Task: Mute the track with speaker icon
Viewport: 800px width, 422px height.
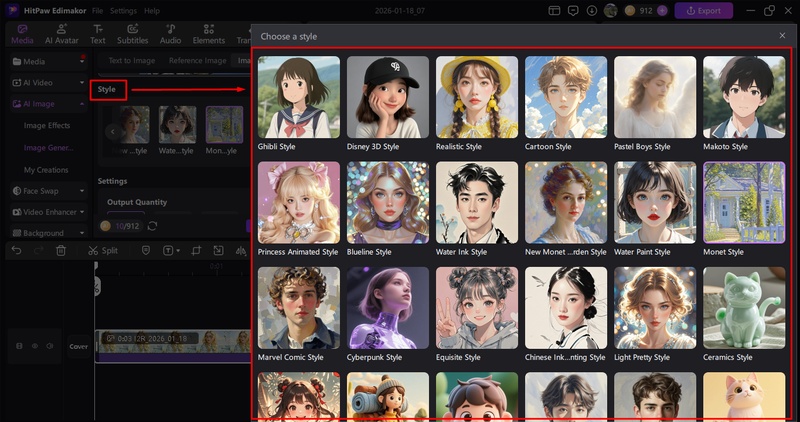Action: [49, 346]
